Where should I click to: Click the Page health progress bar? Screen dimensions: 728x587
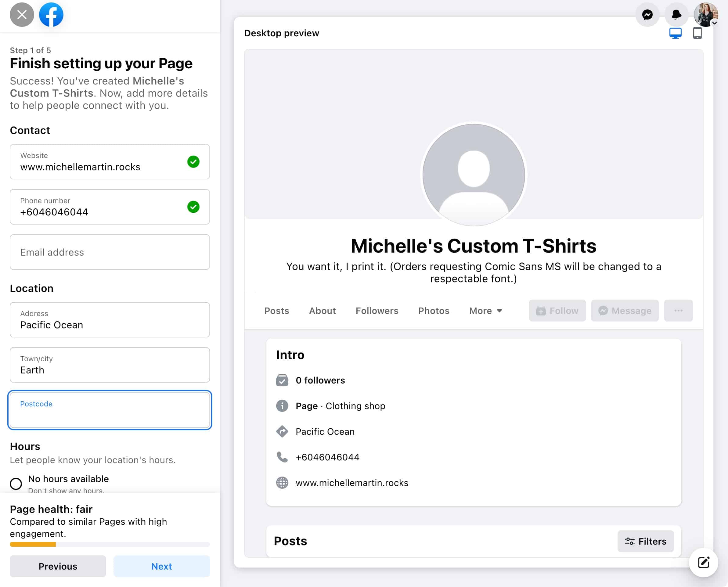click(x=110, y=544)
